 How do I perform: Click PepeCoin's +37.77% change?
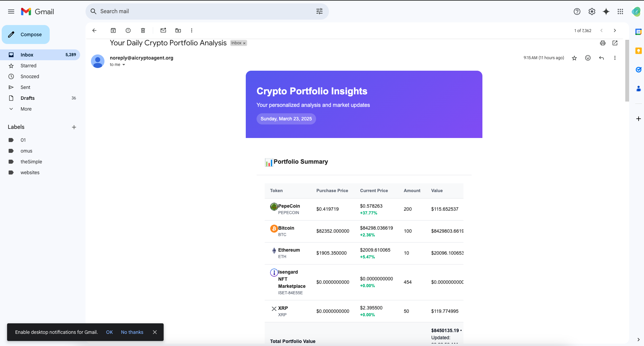pyautogui.click(x=368, y=213)
